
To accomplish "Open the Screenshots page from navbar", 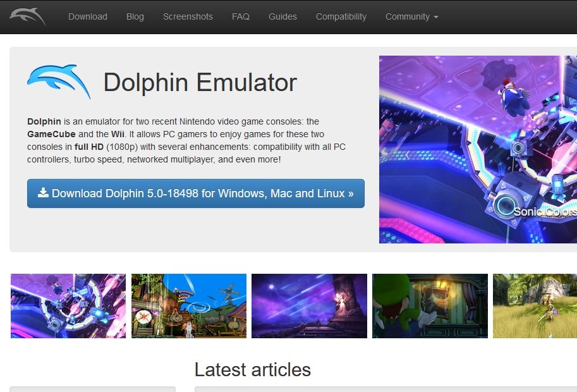I will (188, 16).
